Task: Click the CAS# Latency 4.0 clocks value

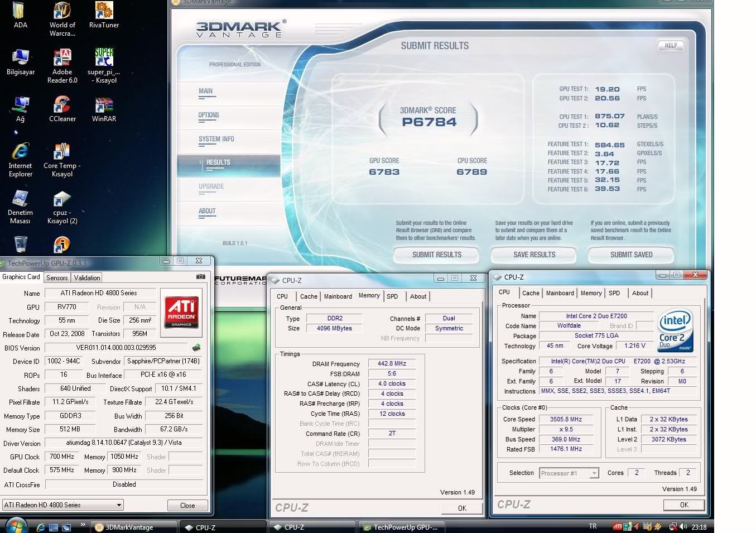Action: point(392,383)
